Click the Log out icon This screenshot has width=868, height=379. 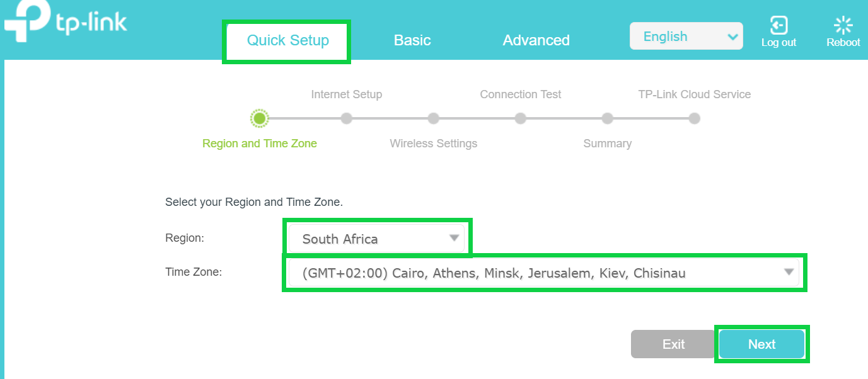click(778, 26)
